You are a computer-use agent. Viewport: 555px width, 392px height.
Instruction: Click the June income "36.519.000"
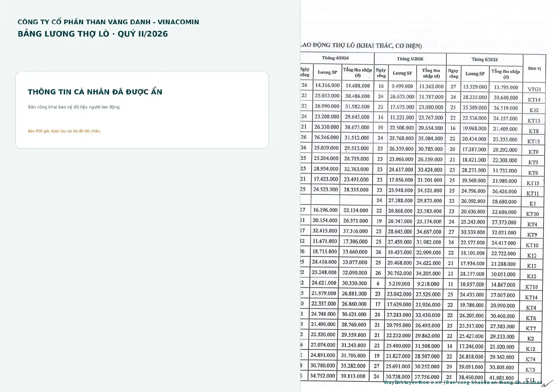(x=506, y=108)
